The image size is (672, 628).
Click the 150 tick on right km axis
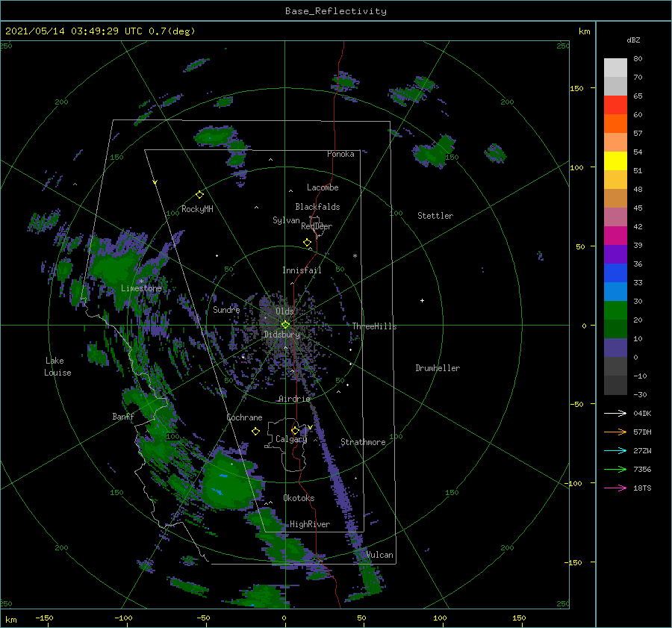(576, 88)
